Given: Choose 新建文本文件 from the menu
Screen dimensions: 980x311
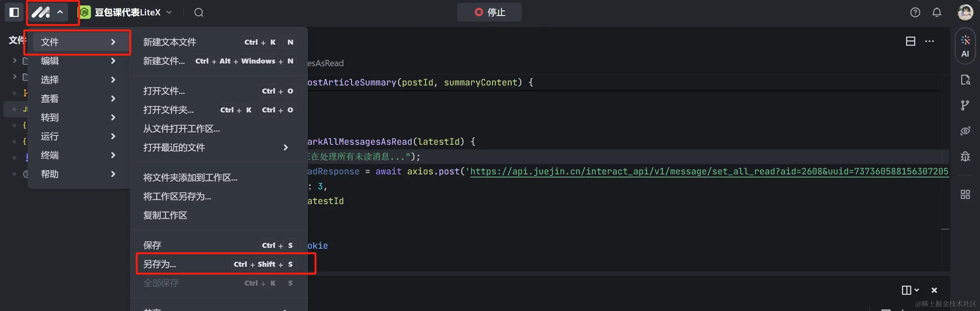Looking at the screenshot, I should tap(219, 42).
